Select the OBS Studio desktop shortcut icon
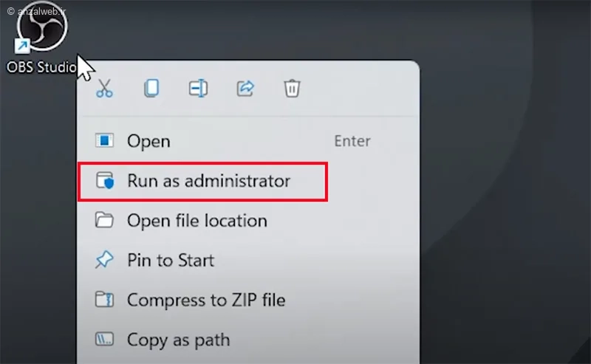This screenshot has width=591, height=364. coord(41,27)
